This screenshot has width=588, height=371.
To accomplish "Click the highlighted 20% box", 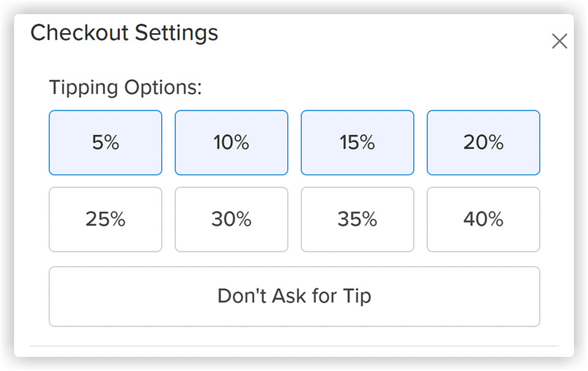I will coord(483,143).
